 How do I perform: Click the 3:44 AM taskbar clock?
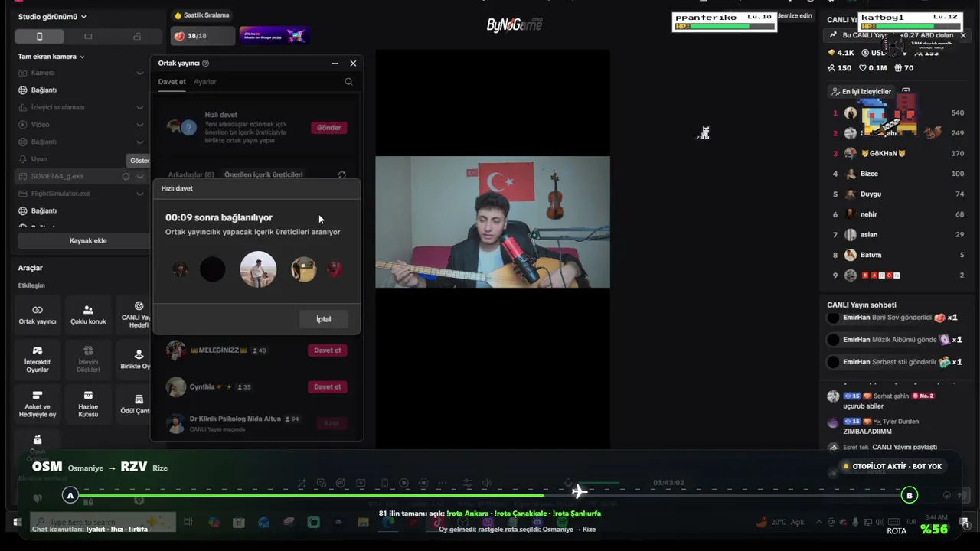point(936,517)
